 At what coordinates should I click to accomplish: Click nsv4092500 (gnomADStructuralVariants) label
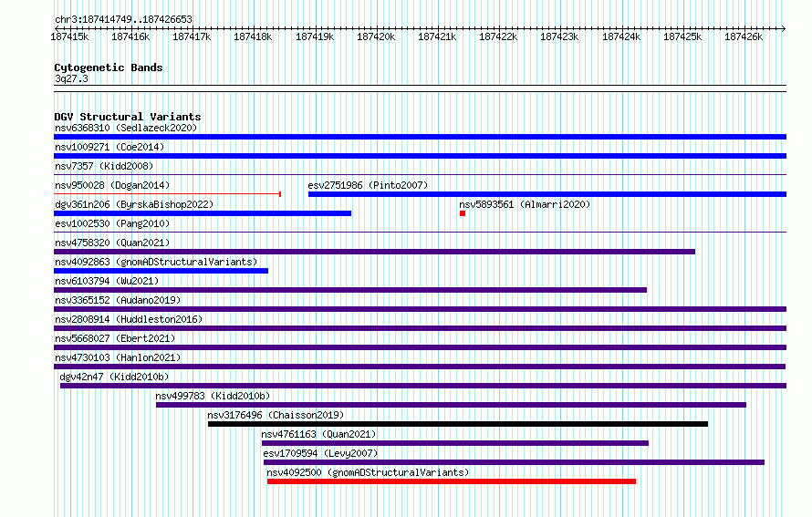[x=368, y=472]
